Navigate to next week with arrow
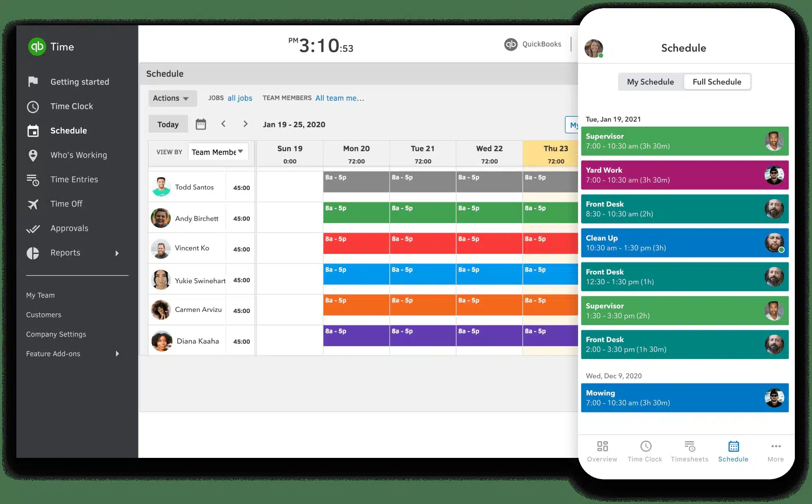 245,124
